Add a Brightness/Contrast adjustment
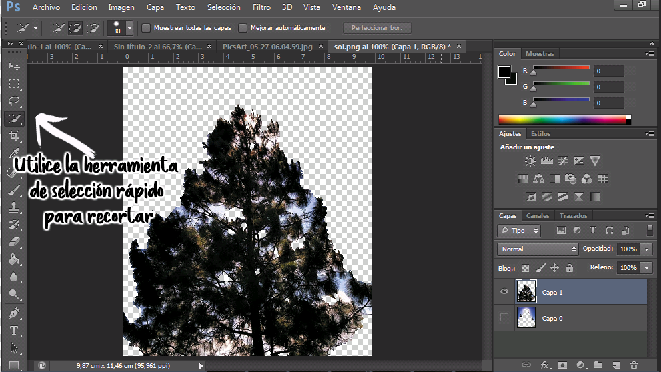Screen dimensions: 661x372 click(x=530, y=161)
